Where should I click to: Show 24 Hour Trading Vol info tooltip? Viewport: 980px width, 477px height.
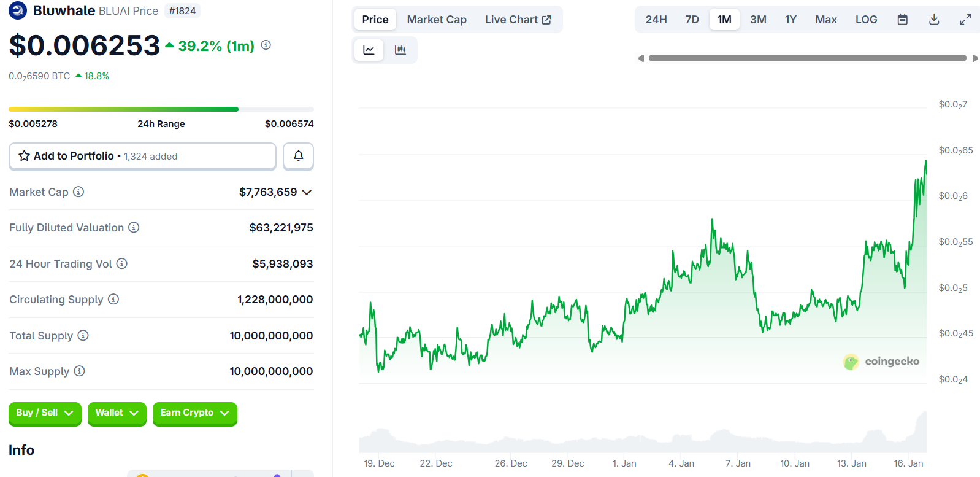click(x=122, y=263)
